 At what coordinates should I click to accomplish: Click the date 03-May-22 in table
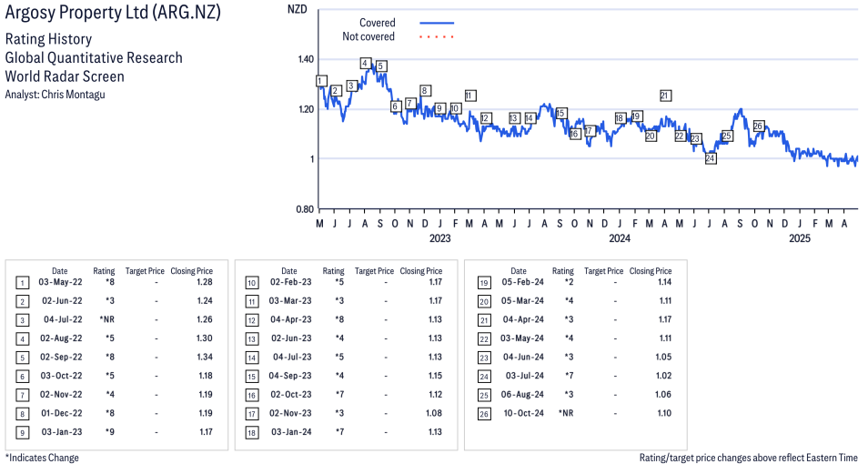tap(60, 282)
